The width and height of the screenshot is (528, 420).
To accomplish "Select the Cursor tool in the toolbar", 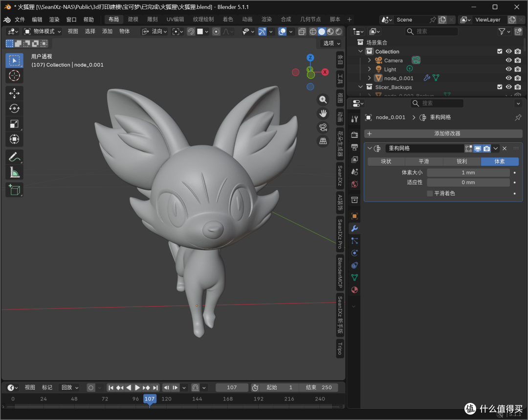I will click(x=14, y=76).
